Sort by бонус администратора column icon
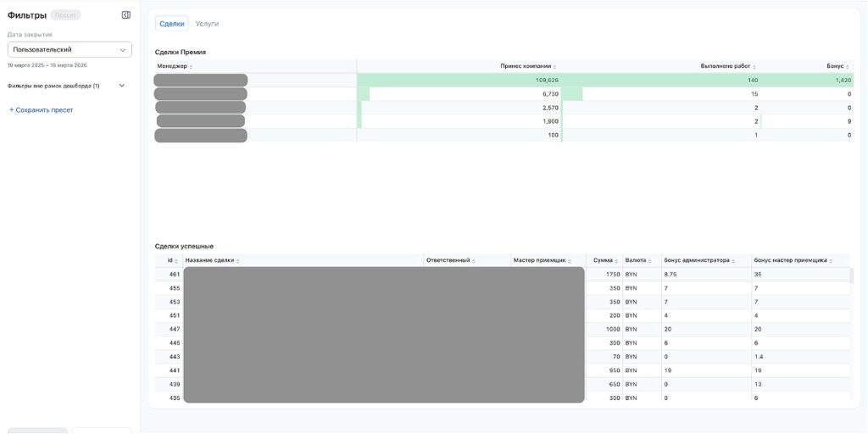The width and height of the screenshot is (868, 434). tap(733, 261)
